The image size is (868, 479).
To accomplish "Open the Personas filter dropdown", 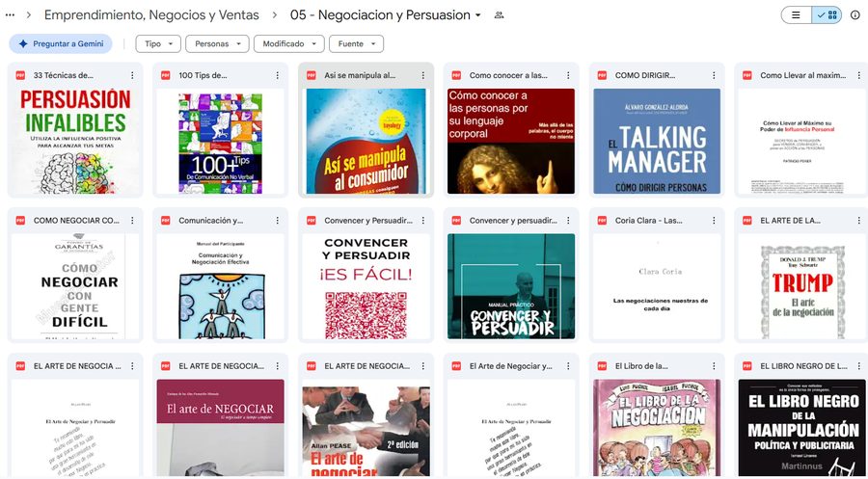I will 217,43.
